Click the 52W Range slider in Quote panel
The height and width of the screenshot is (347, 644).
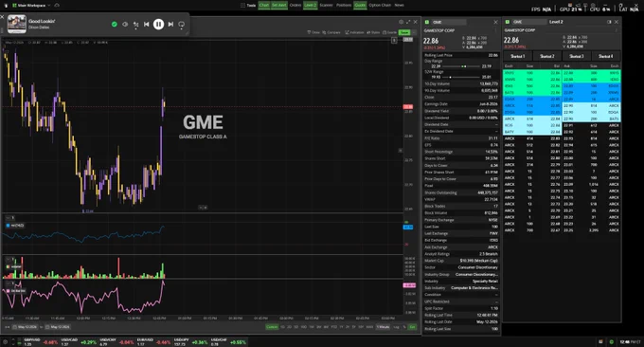460,77
